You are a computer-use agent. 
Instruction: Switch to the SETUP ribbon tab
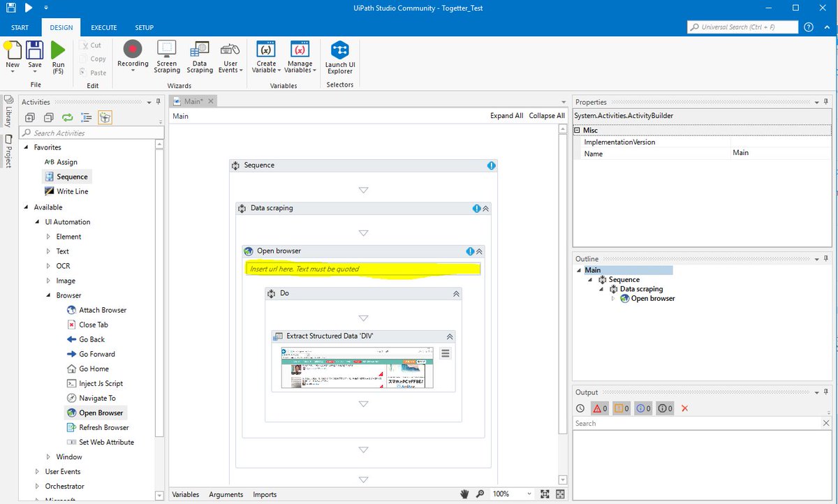pos(145,27)
